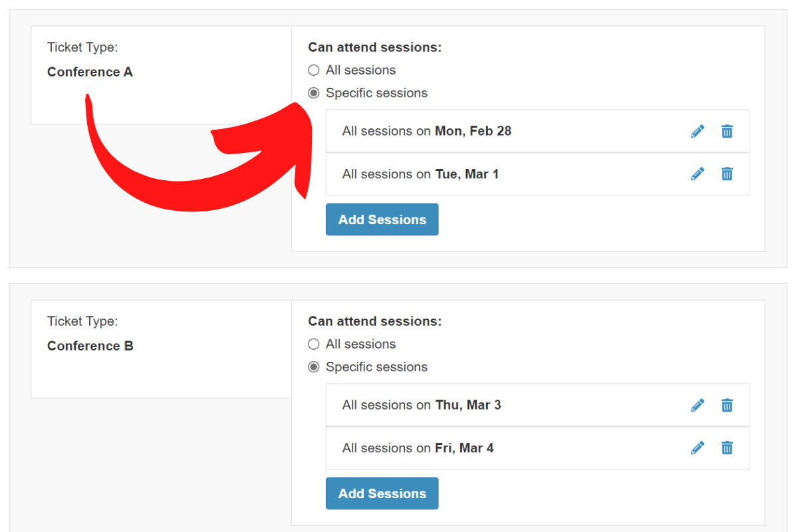The width and height of the screenshot is (798, 532).
Task: Select All sessions for Conference B
Action: point(314,344)
